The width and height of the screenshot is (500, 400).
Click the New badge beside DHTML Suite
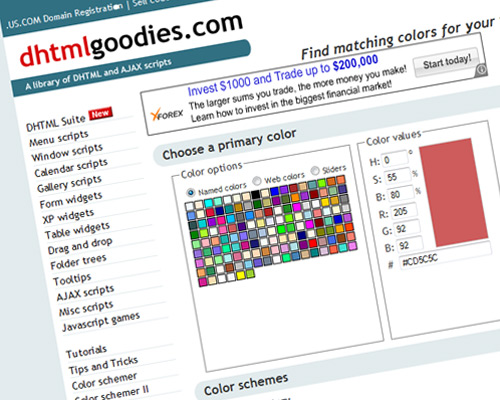coord(100,113)
